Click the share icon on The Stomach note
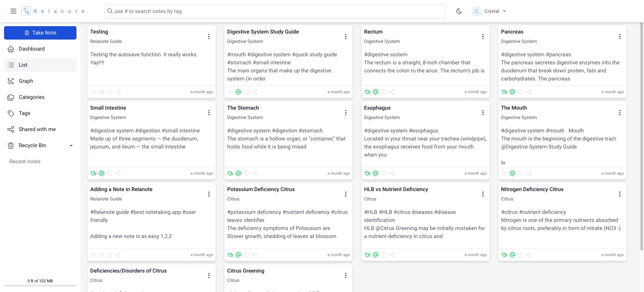Image resolution: width=644 pixels, height=292 pixels. pos(255,173)
